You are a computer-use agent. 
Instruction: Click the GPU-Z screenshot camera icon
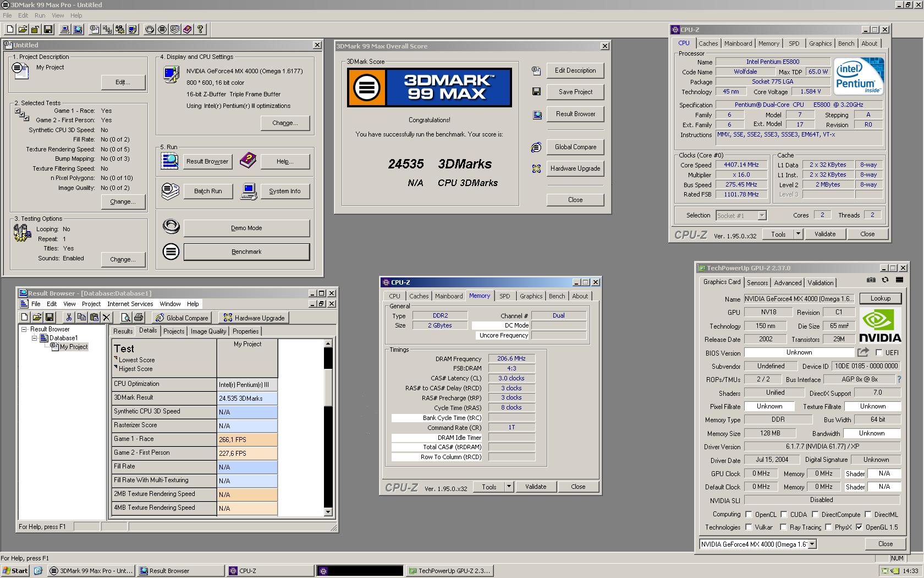[871, 280]
